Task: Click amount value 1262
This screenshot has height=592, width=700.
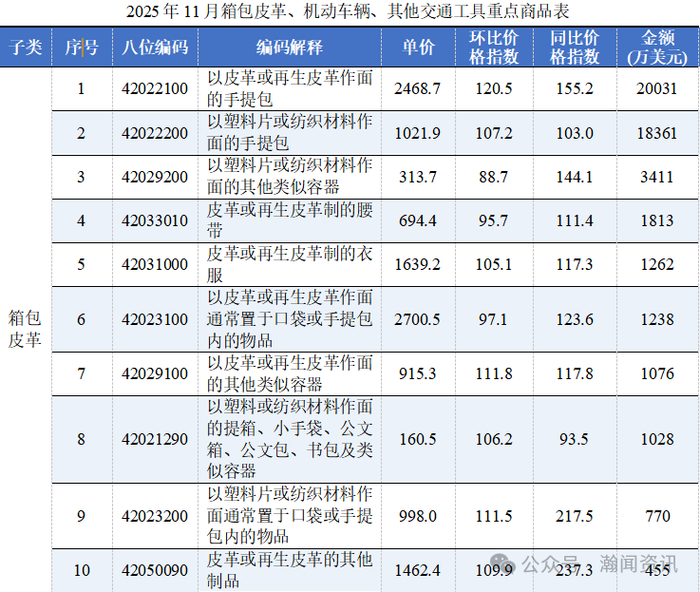Action: tap(657, 264)
